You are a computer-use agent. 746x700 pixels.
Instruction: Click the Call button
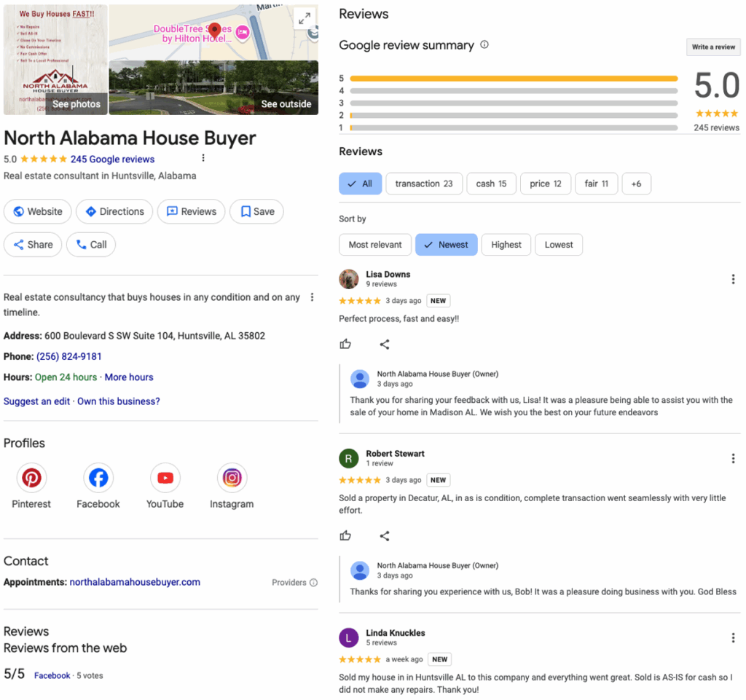(91, 245)
